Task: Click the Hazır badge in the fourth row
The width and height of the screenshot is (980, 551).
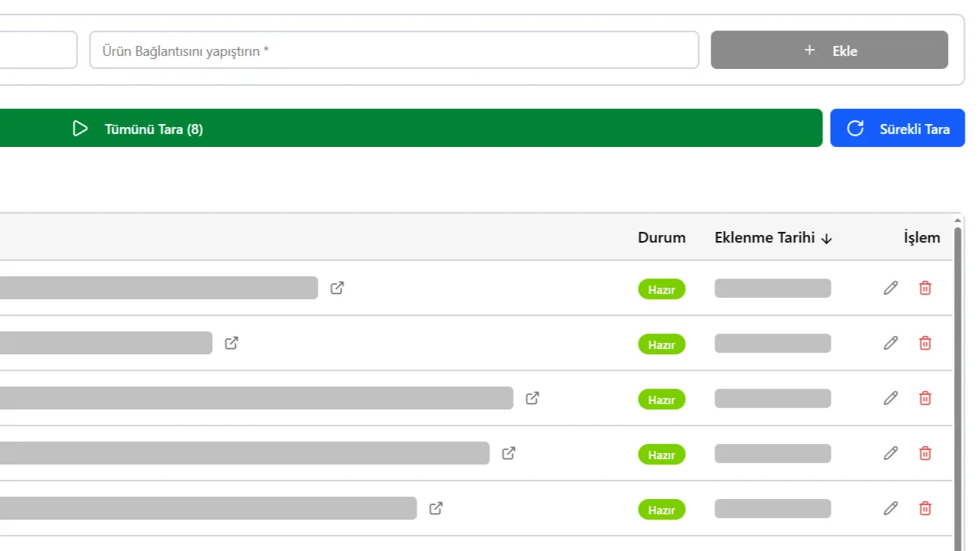Action: [x=661, y=455]
